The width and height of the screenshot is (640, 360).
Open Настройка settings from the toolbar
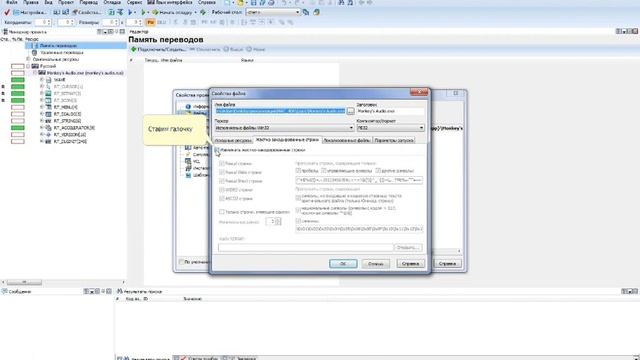(30, 13)
